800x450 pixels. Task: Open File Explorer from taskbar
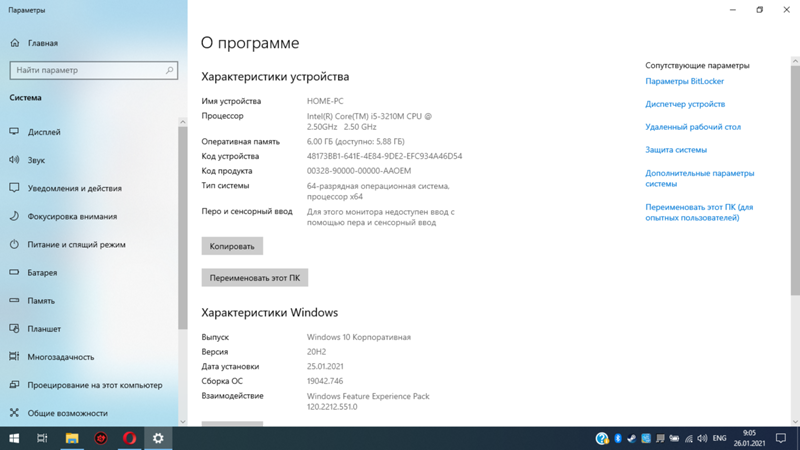coord(72,438)
